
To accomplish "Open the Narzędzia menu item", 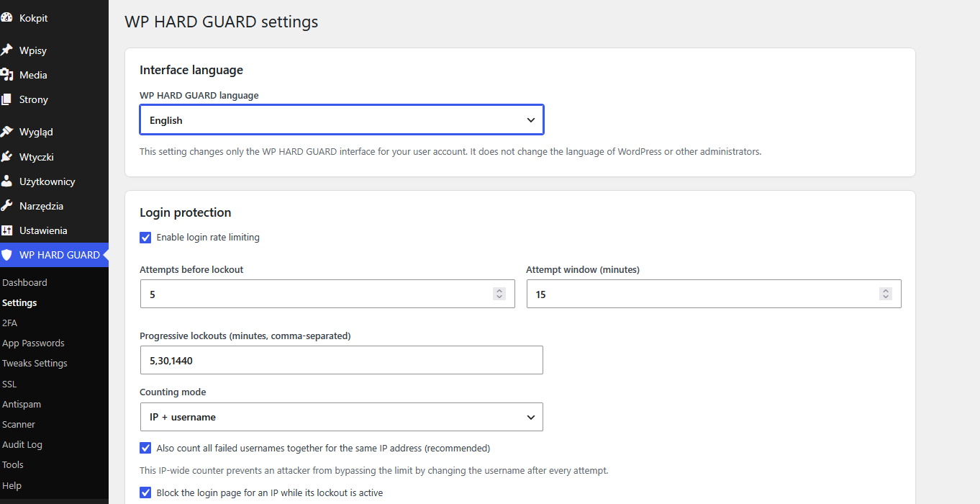I will [54, 206].
